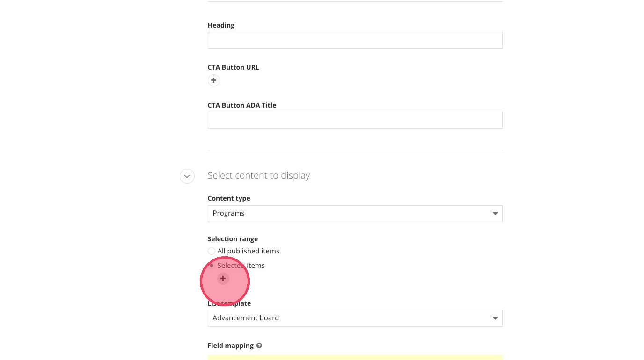This screenshot has width=644, height=360.
Task: Add items with plus under Selected items
Action: pos(223,279)
